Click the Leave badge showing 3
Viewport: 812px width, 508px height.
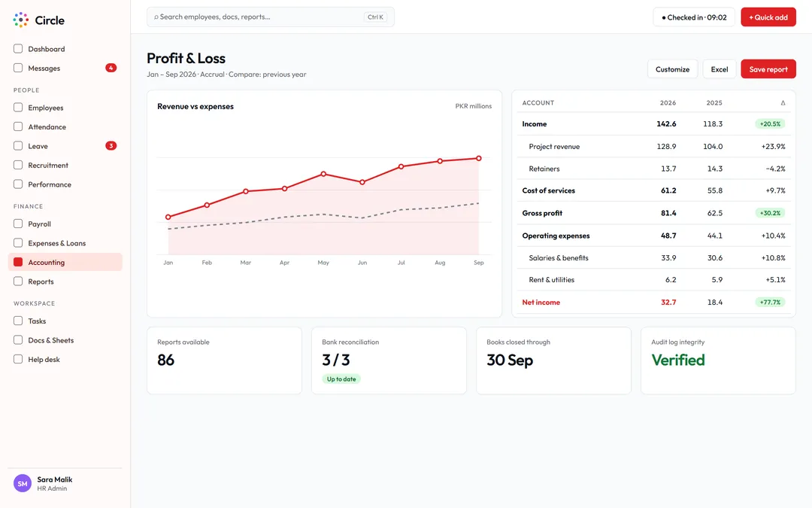[111, 146]
